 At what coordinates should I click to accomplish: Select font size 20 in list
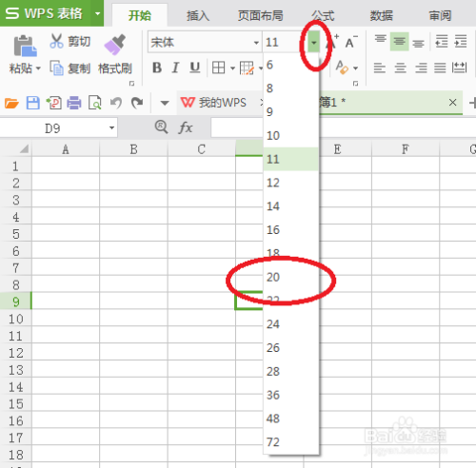click(x=291, y=277)
